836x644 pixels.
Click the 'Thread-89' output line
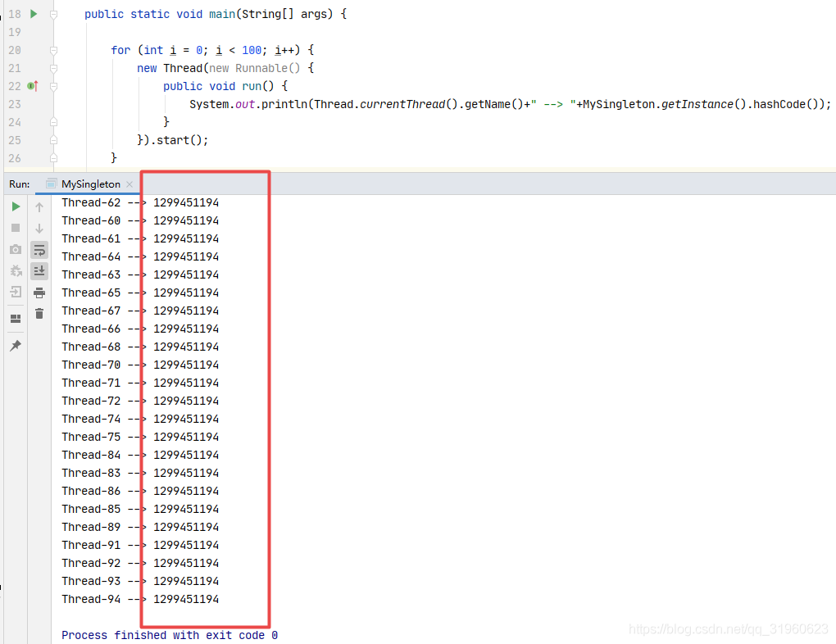click(140, 528)
